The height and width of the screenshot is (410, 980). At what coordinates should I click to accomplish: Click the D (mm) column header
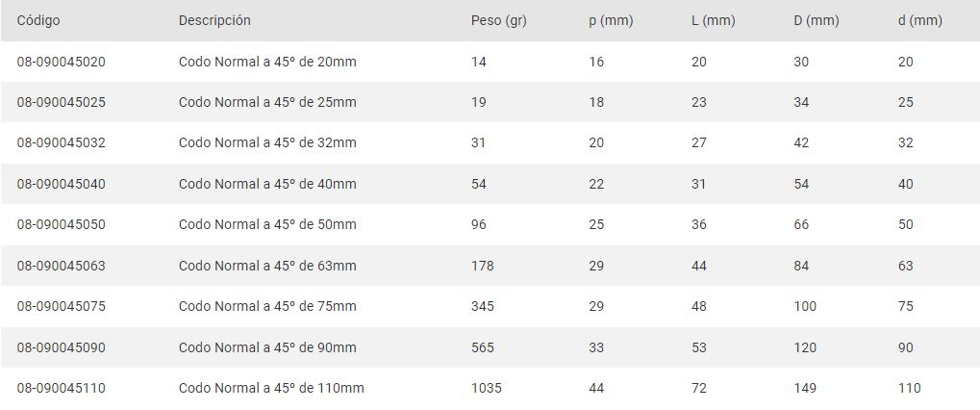[x=816, y=20]
